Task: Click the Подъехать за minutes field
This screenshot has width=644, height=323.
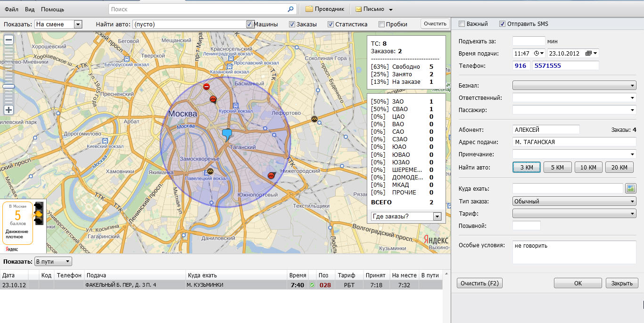Action: pyautogui.click(x=528, y=41)
